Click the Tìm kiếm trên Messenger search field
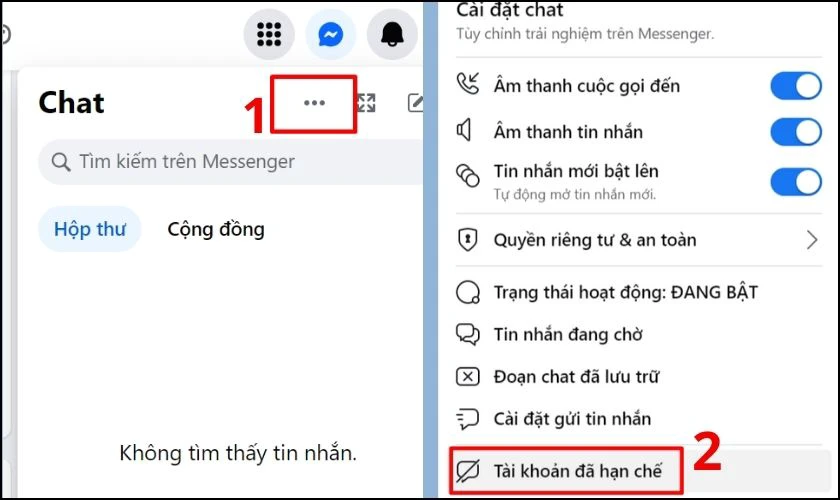 231,162
